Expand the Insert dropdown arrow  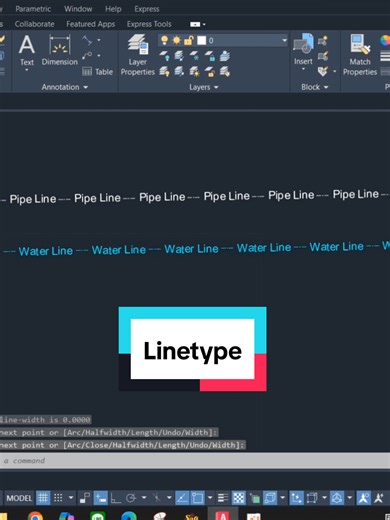[303, 69]
